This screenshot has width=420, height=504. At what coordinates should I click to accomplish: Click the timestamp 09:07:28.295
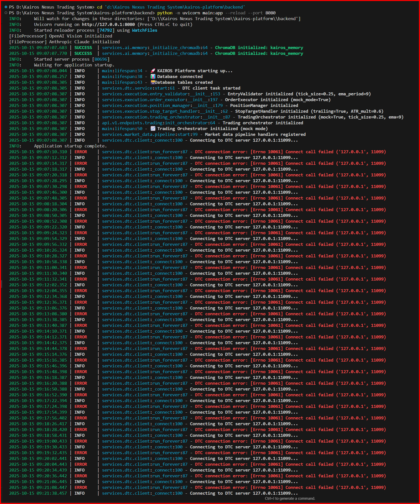click(x=38, y=181)
